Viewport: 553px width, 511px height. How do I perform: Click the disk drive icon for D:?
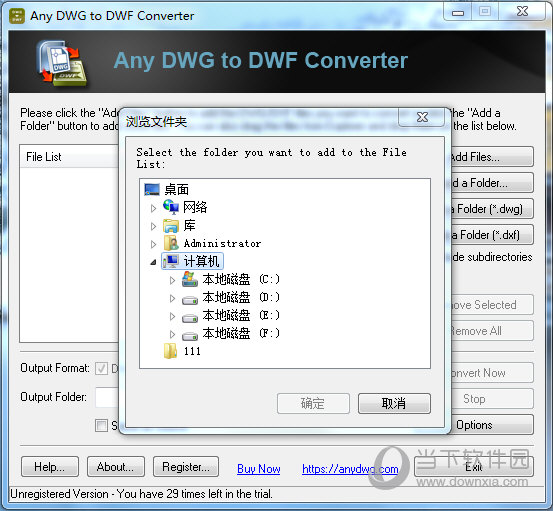click(190, 300)
